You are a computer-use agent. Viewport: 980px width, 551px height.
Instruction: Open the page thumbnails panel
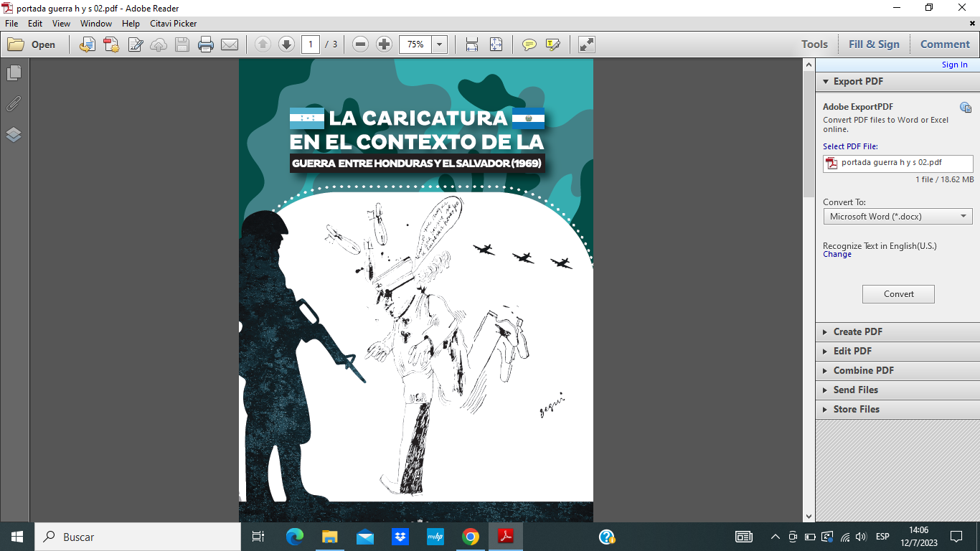(14, 73)
